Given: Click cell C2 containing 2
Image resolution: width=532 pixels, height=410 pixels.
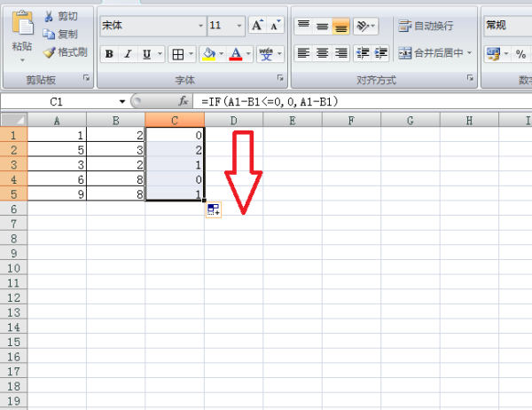Looking at the screenshot, I should coord(175,150).
